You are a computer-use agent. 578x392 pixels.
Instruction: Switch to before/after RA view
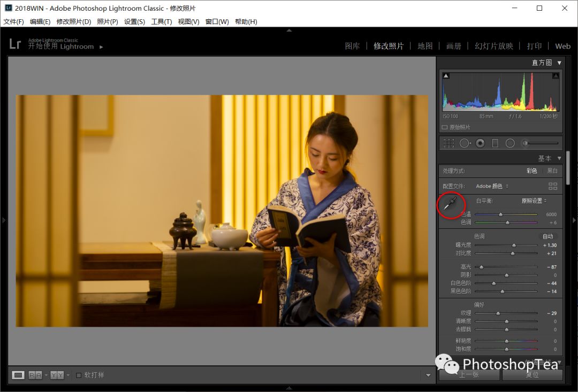click(35, 375)
